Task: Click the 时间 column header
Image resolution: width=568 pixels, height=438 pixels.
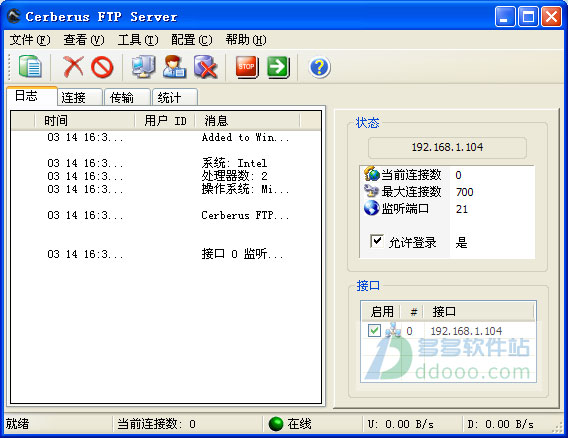Action: click(x=85, y=121)
